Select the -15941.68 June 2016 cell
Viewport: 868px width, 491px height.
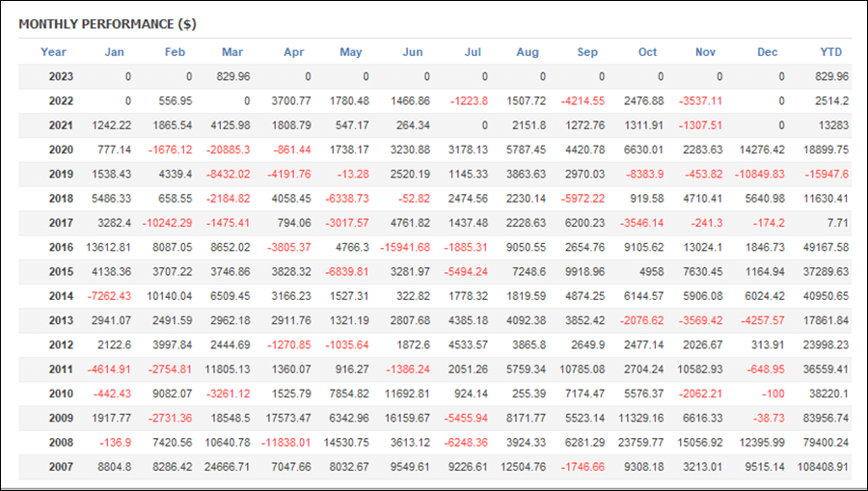point(405,247)
